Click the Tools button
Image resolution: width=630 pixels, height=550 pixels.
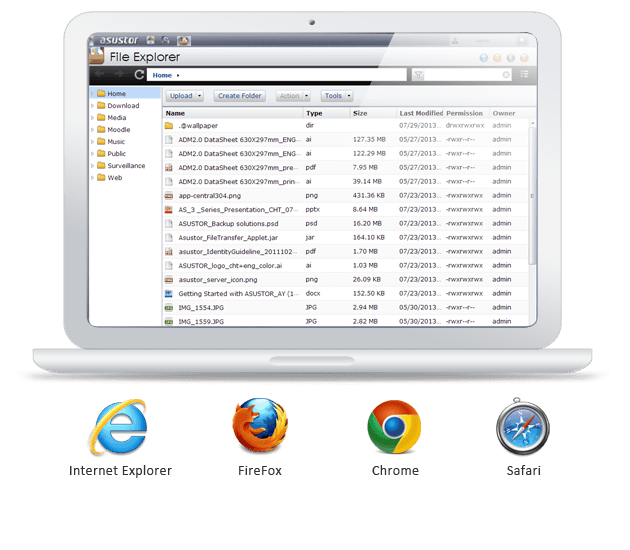tap(333, 96)
